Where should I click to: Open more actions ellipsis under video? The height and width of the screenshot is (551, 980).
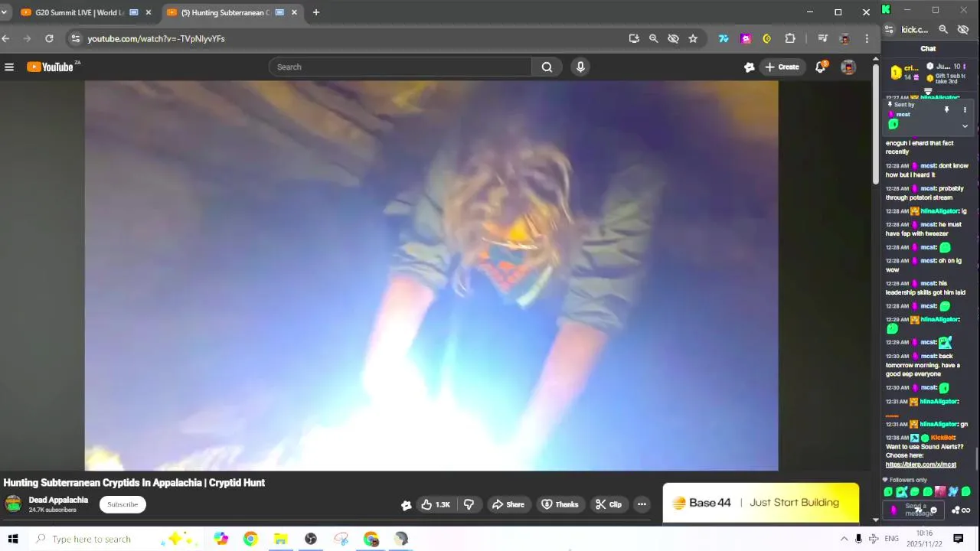click(642, 504)
